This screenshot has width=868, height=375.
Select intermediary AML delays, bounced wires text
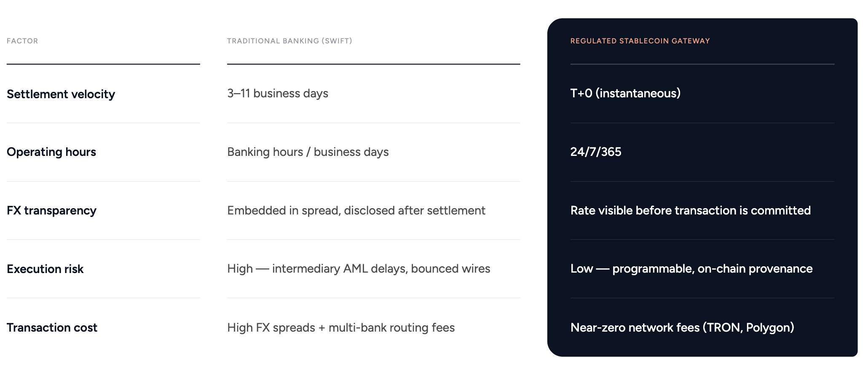pos(381,269)
